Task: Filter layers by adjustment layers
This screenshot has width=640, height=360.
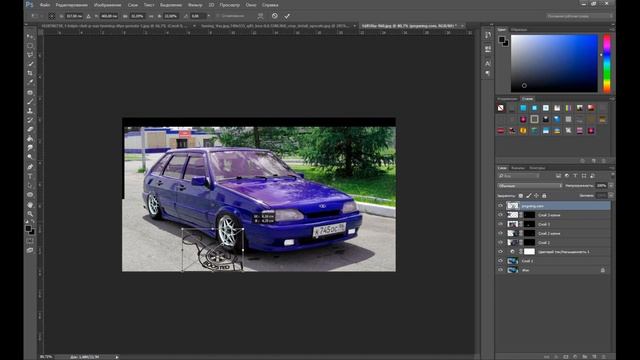Action: click(x=567, y=176)
